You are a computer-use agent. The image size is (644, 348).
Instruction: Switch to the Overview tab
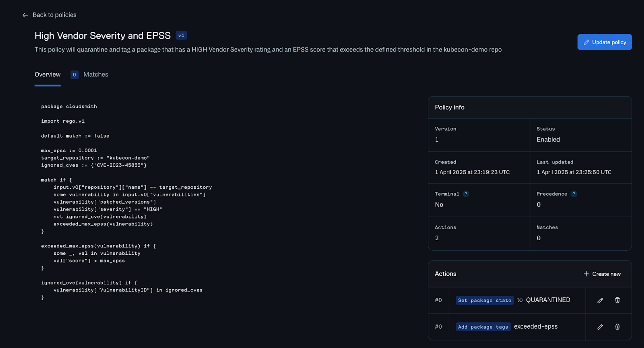(47, 74)
